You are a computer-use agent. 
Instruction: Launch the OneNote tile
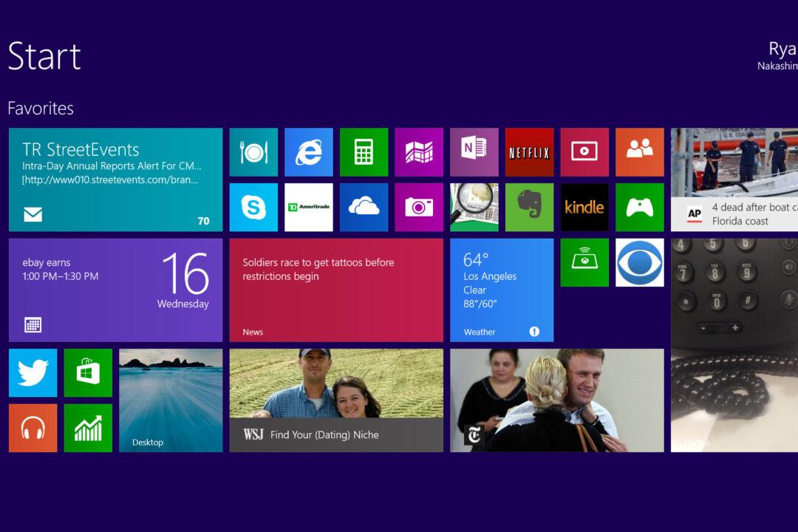pyautogui.click(x=474, y=152)
